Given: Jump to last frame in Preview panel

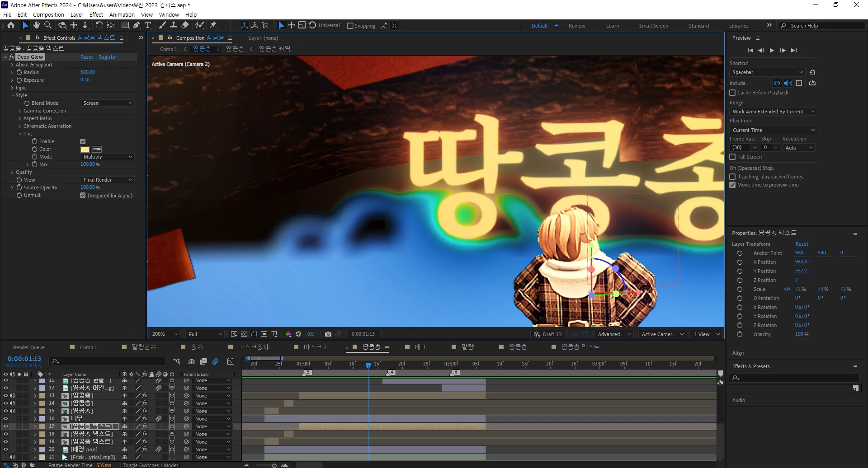Looking at the screenshot, I should [x=794, y=51].
